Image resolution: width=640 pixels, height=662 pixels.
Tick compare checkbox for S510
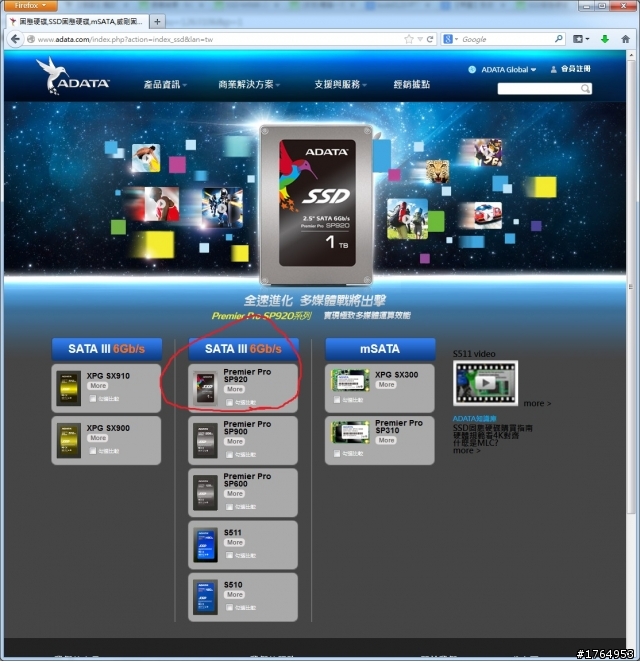pyautogui.click(x=229, y=608)
